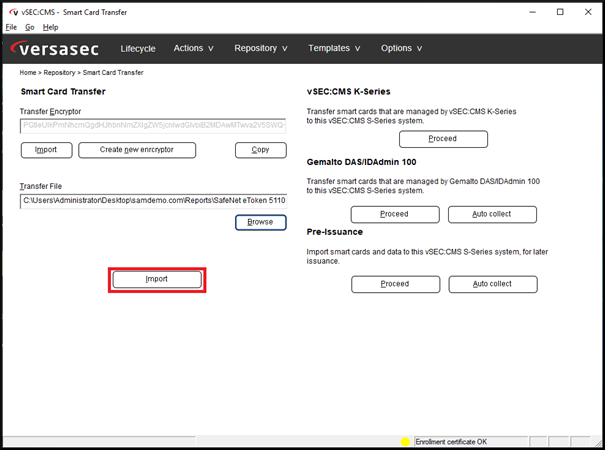This screenshot has width=605, height=450.
Task: Copy the transfer encryptor value
Action: click(261, 150)
